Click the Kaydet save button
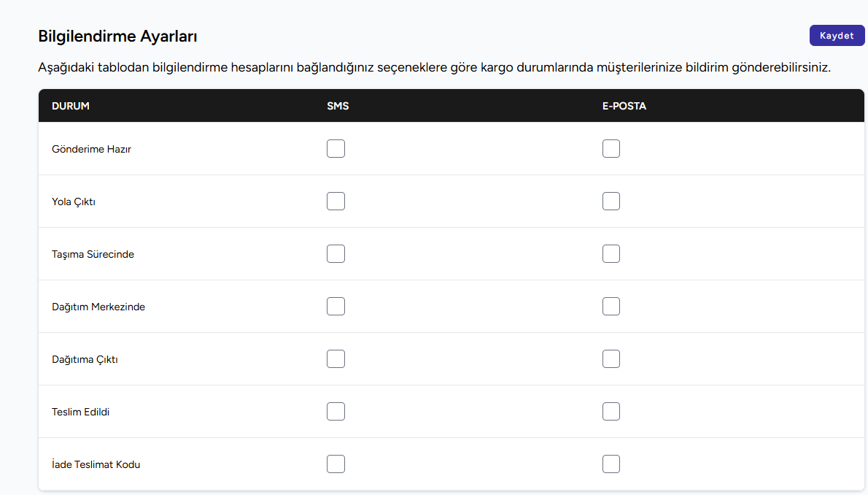This screenshot has width=868, height=495. point(837,36)
